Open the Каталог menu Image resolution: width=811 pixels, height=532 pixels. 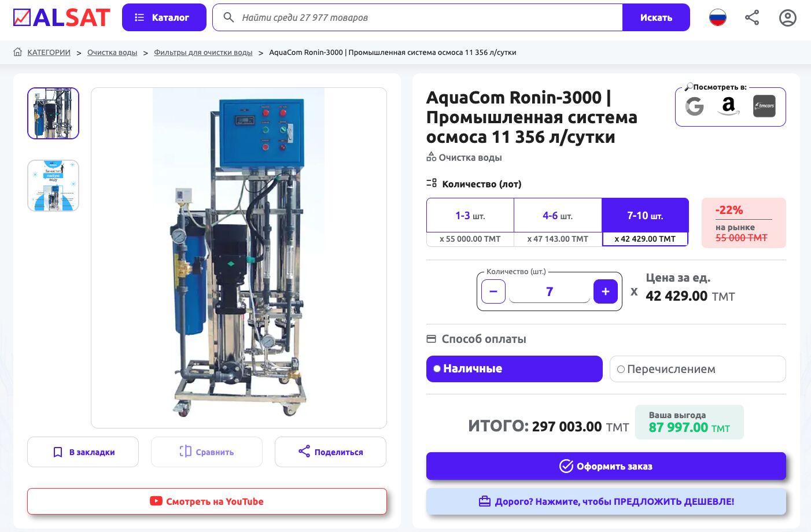(164, 17)
